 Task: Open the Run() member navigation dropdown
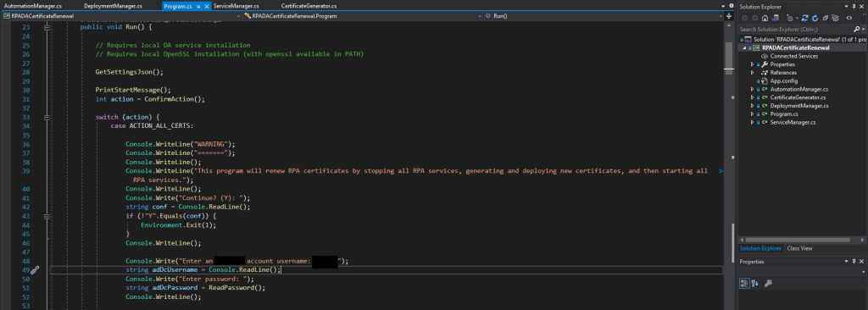pos(721,16)
